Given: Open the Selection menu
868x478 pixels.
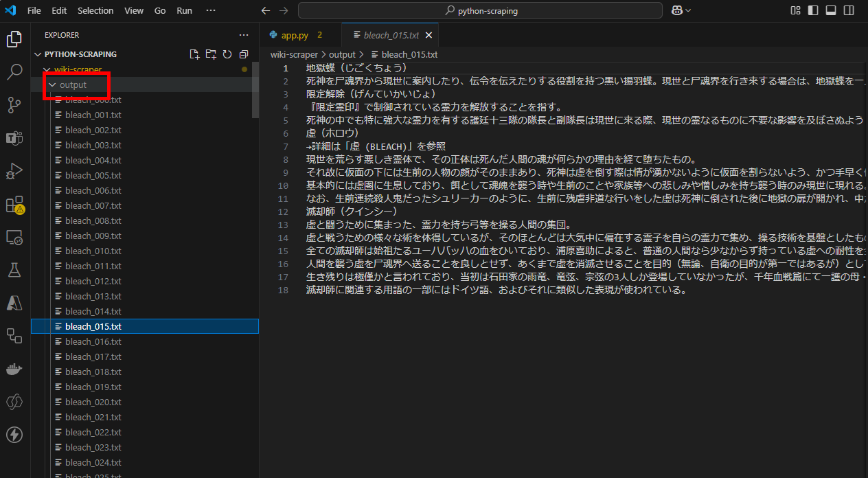Looking at the screenshot, I should [x=95, y=10].
